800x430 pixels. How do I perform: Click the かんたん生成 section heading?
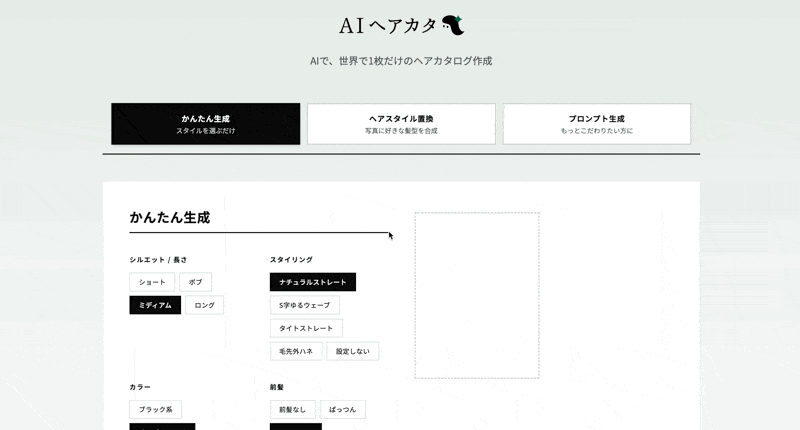point(169,218)
